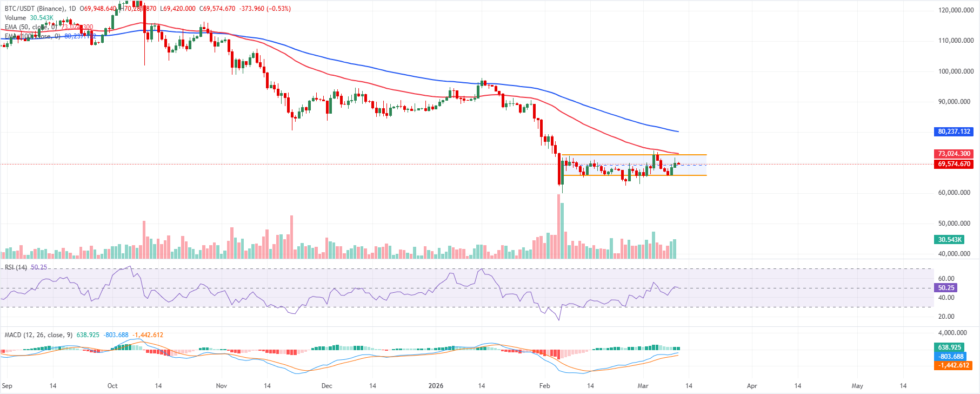Screen dimensions: 980x394
Task: Select the Feb marker on time axis
Action: [x=544, y=386]
